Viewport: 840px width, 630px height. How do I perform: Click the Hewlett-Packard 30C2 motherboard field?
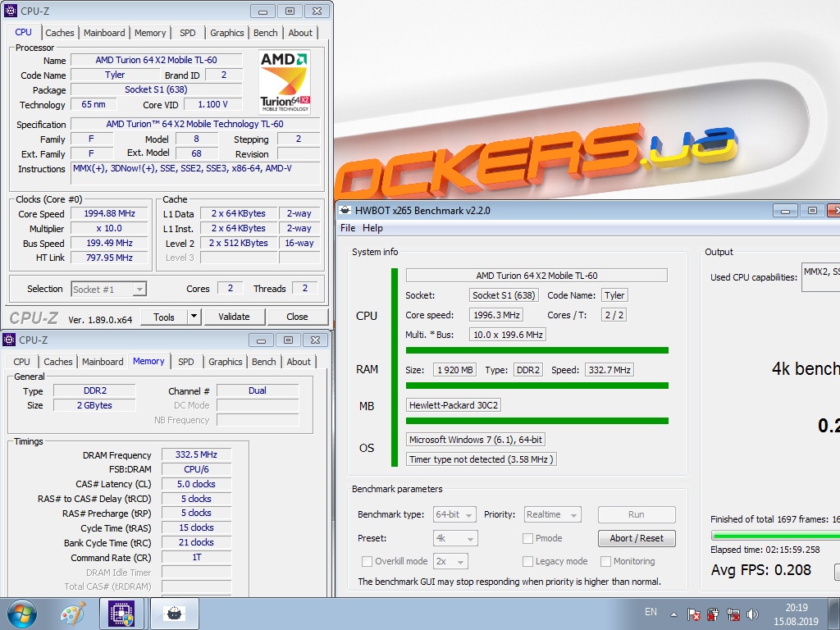(x=454, y=405)
